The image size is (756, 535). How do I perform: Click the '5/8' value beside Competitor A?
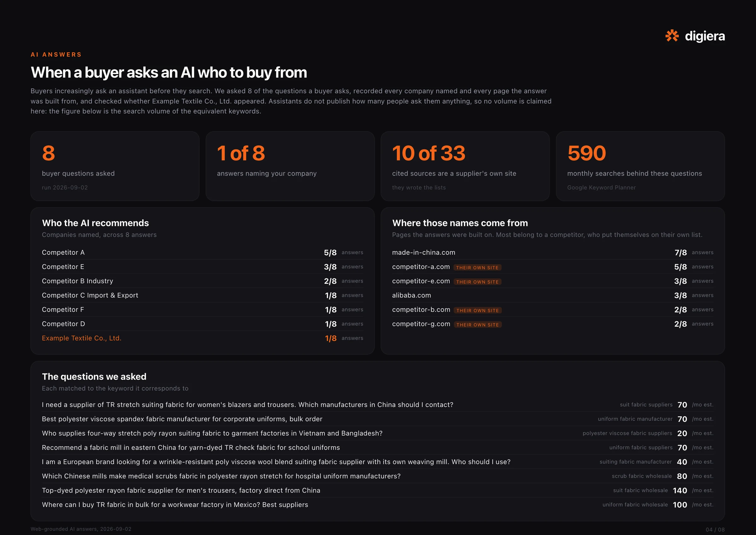pyautogui.click(x=330, y=253)
